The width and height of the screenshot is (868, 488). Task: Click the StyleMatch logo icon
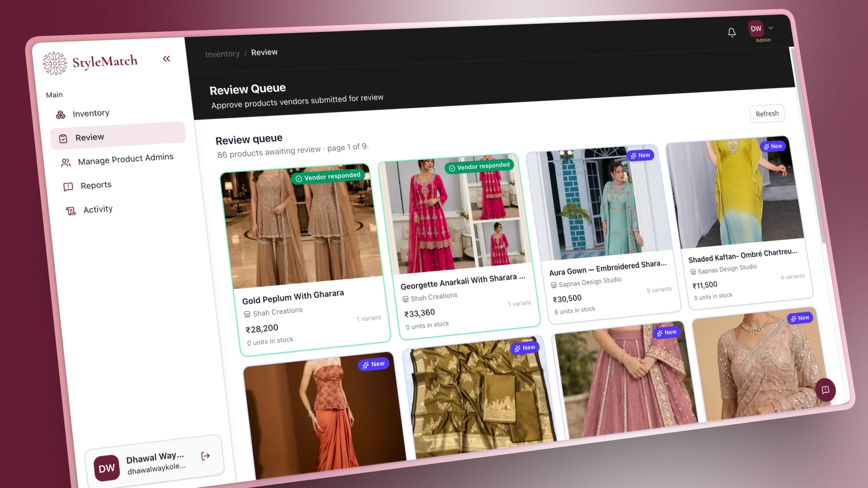click(x=55, y=63)
